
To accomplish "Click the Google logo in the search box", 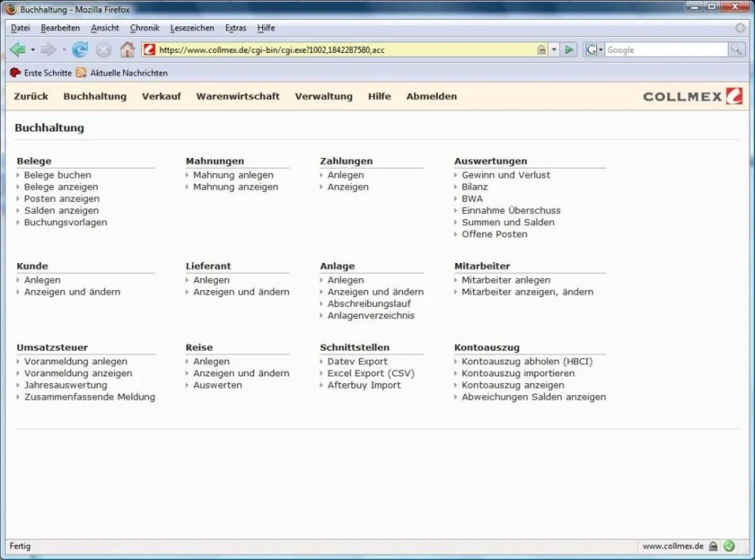I will (591, 49).
